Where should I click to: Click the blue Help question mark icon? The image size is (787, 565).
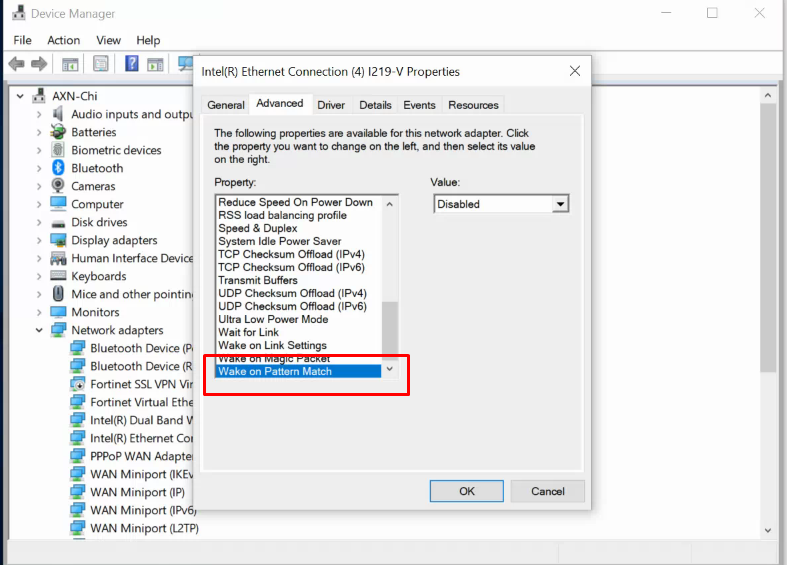132,63
